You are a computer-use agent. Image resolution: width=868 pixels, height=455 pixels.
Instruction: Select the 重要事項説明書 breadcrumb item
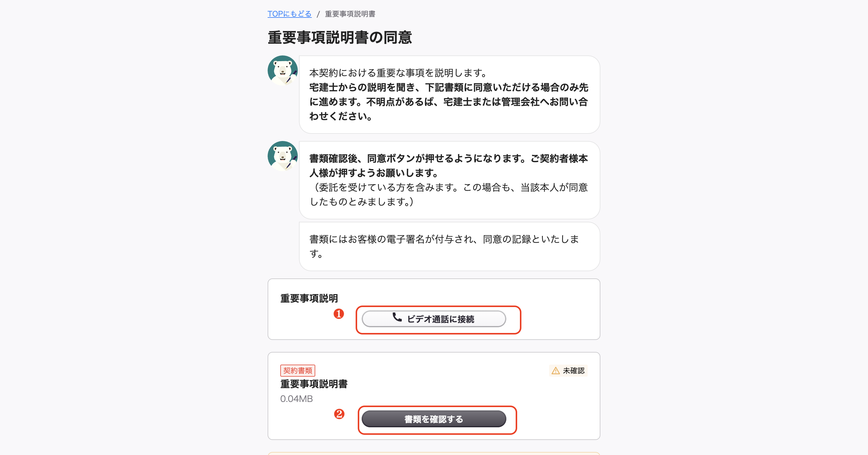350,14
